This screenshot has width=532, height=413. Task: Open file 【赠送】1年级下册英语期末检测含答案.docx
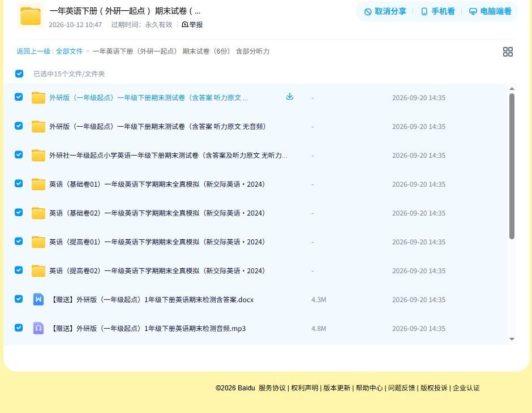pos(152,300)
